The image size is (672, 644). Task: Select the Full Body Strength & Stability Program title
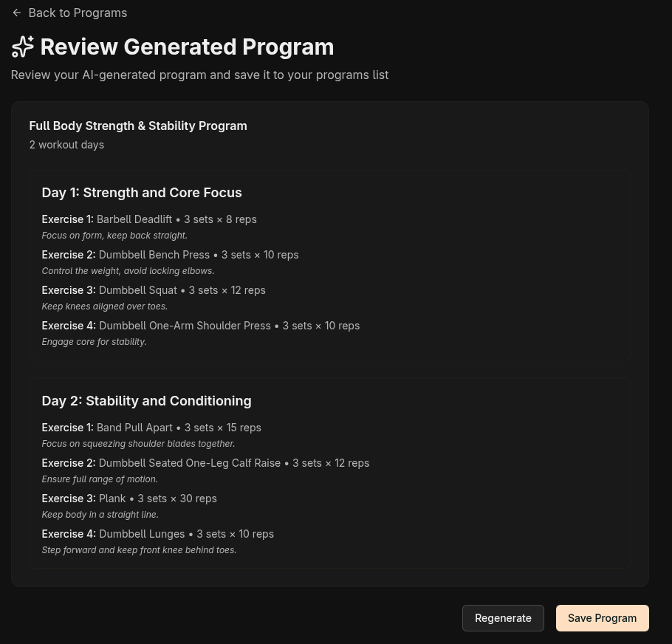click(x=137, y=126)
